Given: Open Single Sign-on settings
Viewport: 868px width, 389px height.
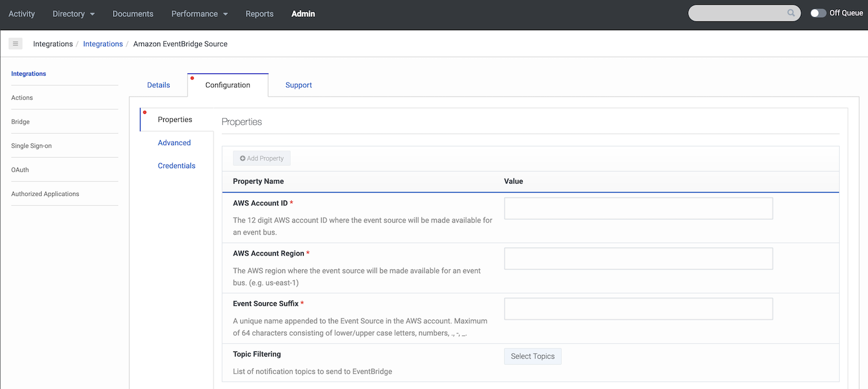Looking at the screenshot, I should [31, 145].
